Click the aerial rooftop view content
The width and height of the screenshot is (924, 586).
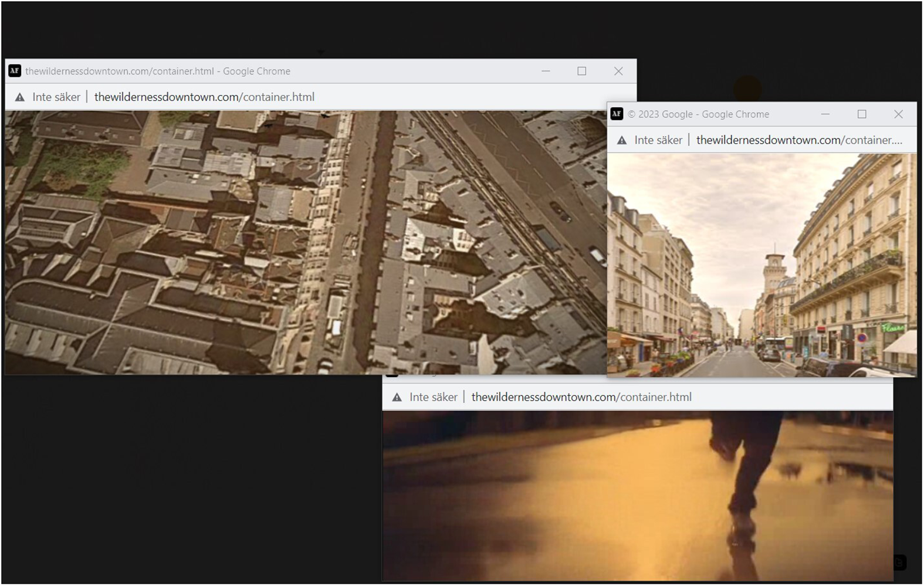306,242
